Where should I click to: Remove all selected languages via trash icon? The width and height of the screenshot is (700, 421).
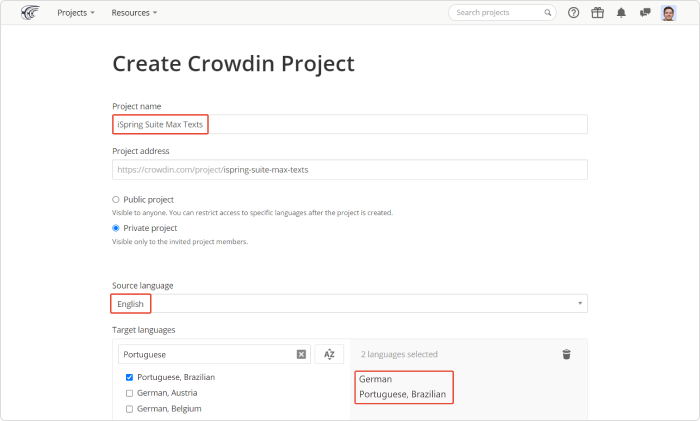[566, 354]
